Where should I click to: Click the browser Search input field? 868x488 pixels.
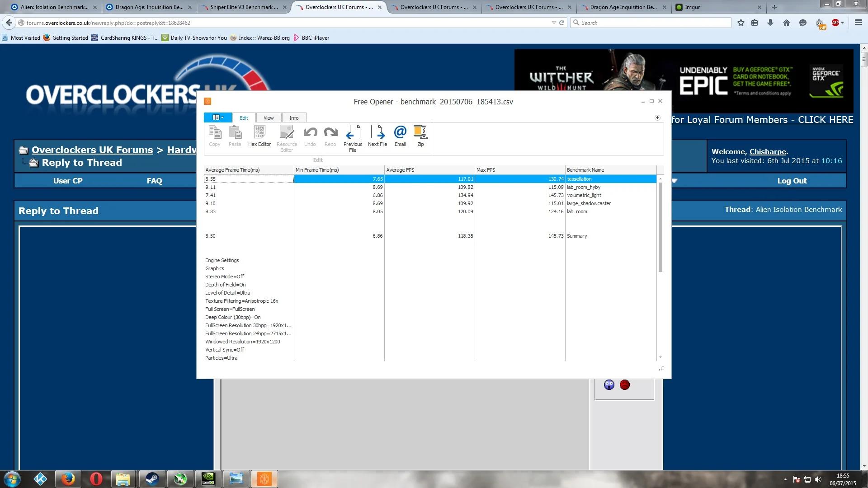[651, 23]
